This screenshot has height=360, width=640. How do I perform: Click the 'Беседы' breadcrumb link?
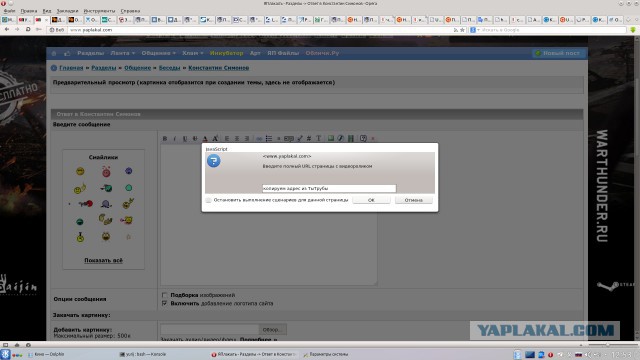click(169, 68)
